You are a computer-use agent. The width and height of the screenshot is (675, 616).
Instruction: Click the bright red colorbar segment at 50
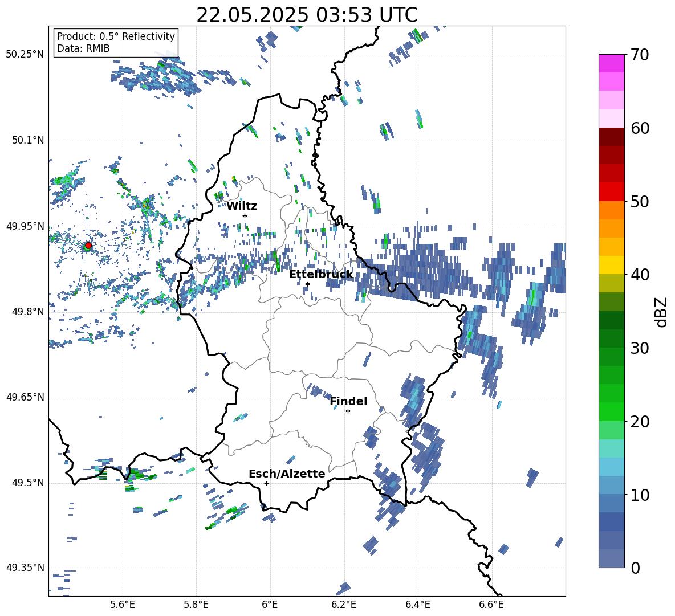tap(611, 192)
